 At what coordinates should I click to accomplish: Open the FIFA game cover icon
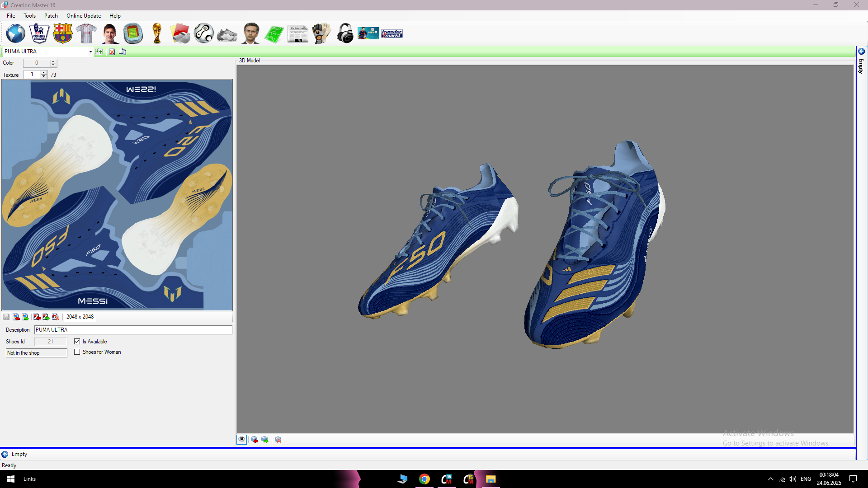[x=368, y=33]
